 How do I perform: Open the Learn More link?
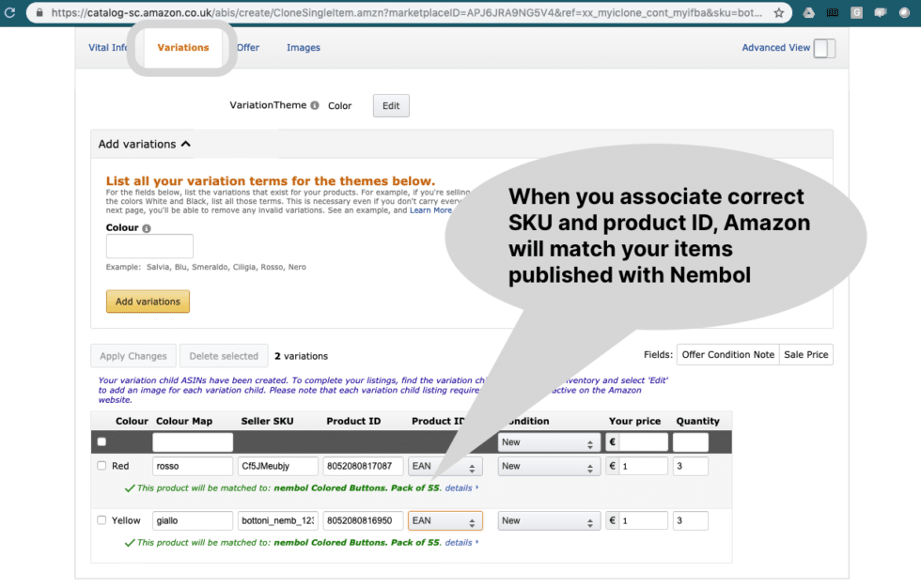[x=429, y=210]
